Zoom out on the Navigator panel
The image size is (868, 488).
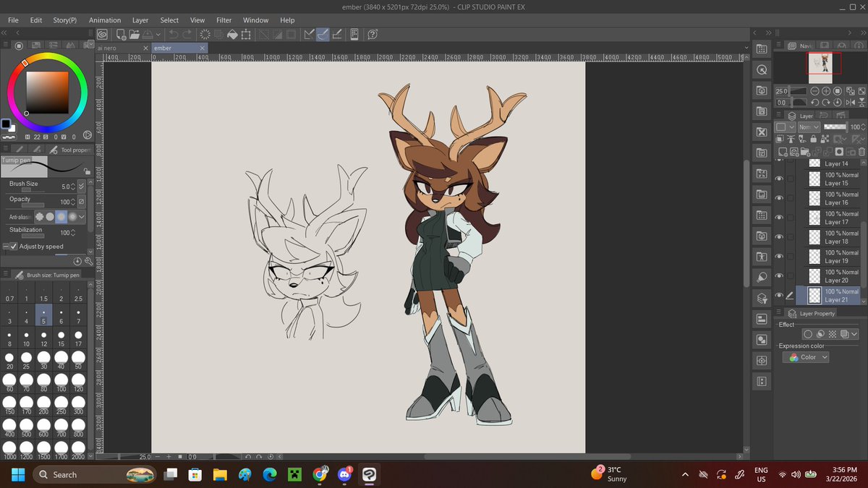[814, 92]
